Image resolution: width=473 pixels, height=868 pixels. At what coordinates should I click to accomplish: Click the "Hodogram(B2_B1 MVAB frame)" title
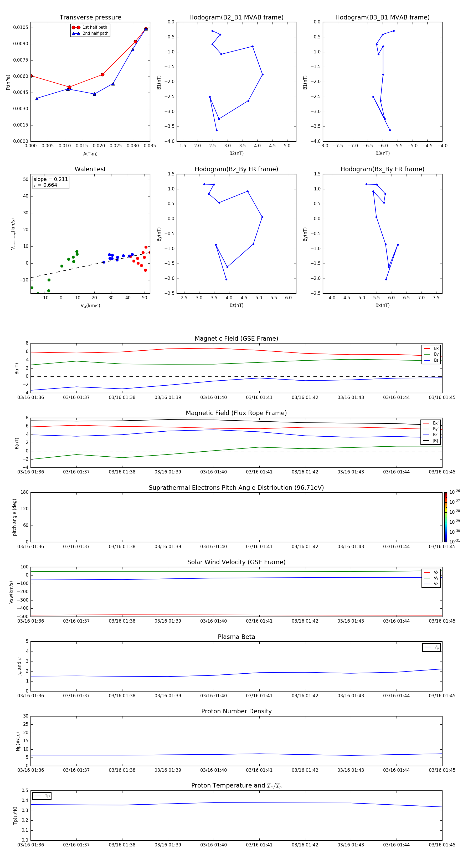(x=236, y=17)
